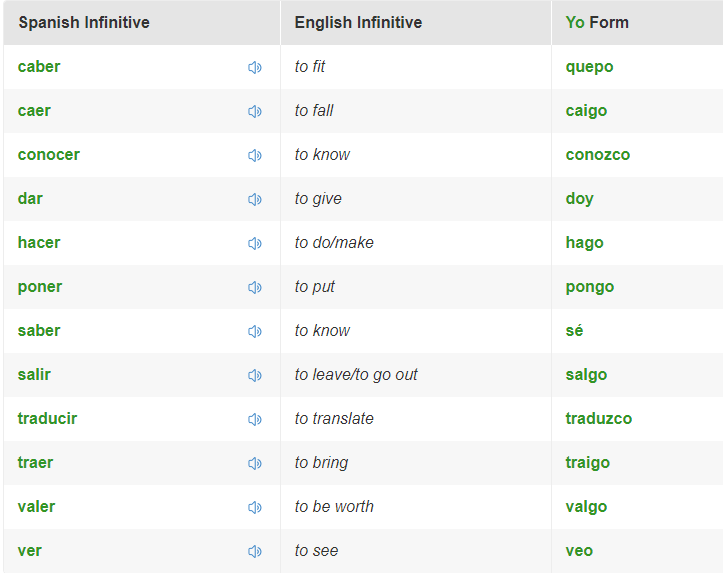The width and height of the screenshot is (723, 573).
Task: Play audio for the verb saber
Action: coord(255,331)
